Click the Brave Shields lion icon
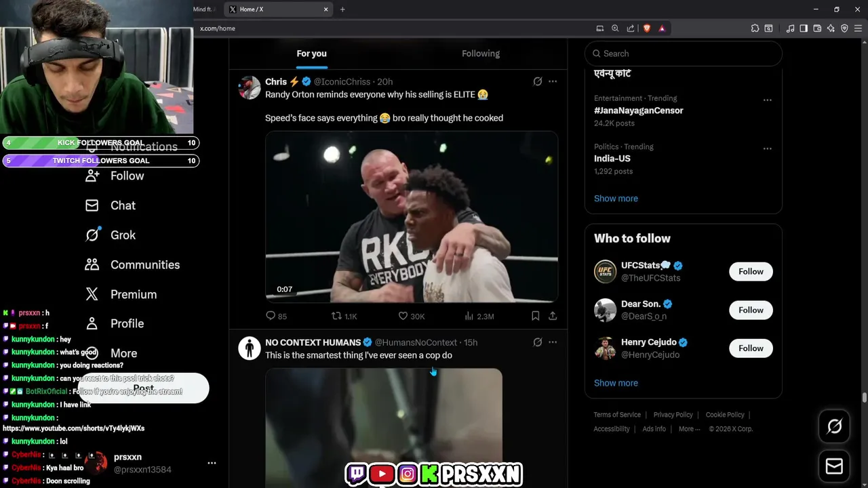 pyautogui.click(x=646, y=28)
